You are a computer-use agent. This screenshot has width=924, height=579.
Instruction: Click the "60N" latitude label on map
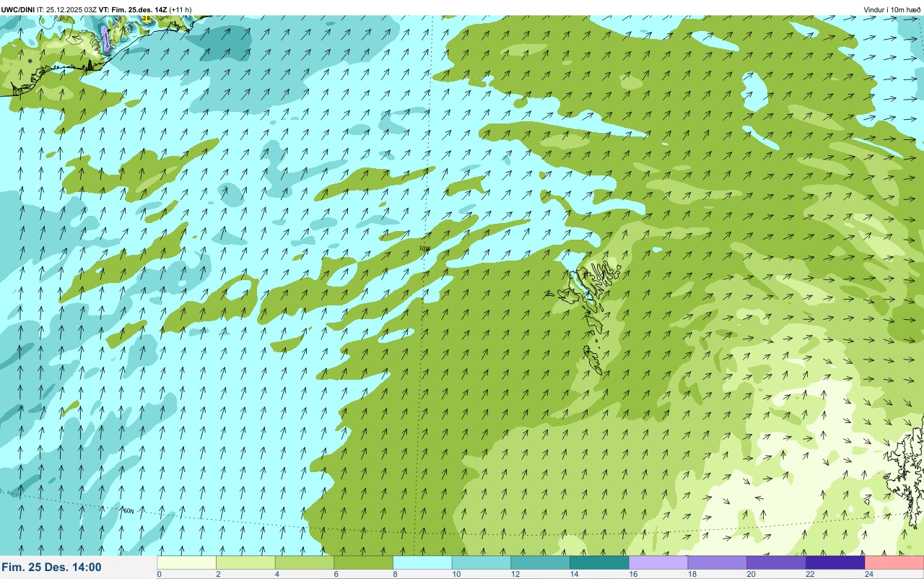(x=128, y=511)
